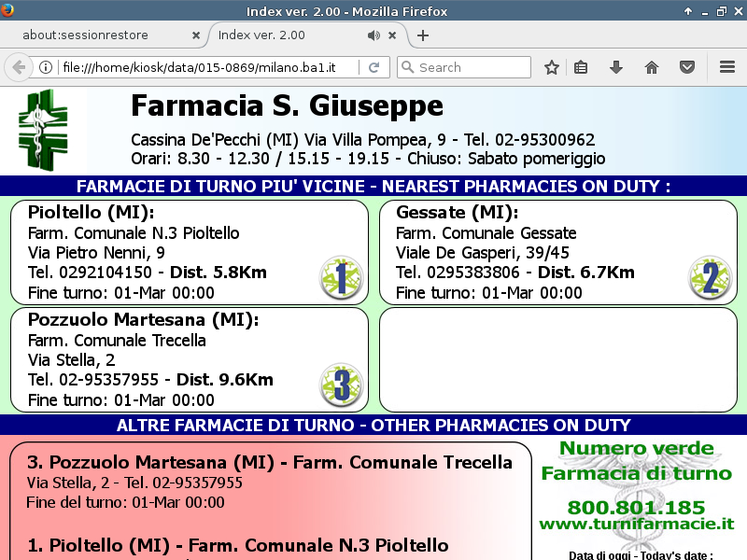Go to the Firefox home page
The width and height of the screenshot is (747, 560).
click(652, 67)
